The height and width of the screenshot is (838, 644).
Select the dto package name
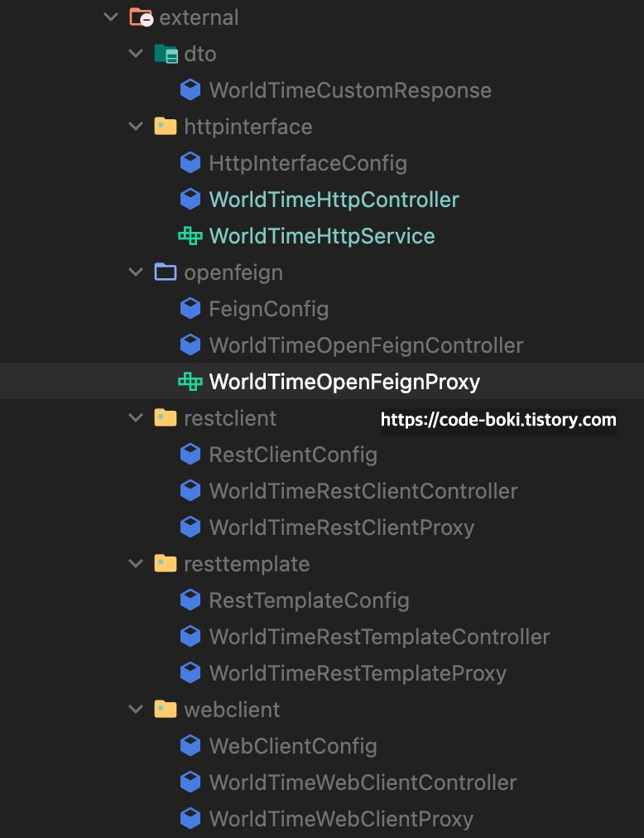pos(200,54)
